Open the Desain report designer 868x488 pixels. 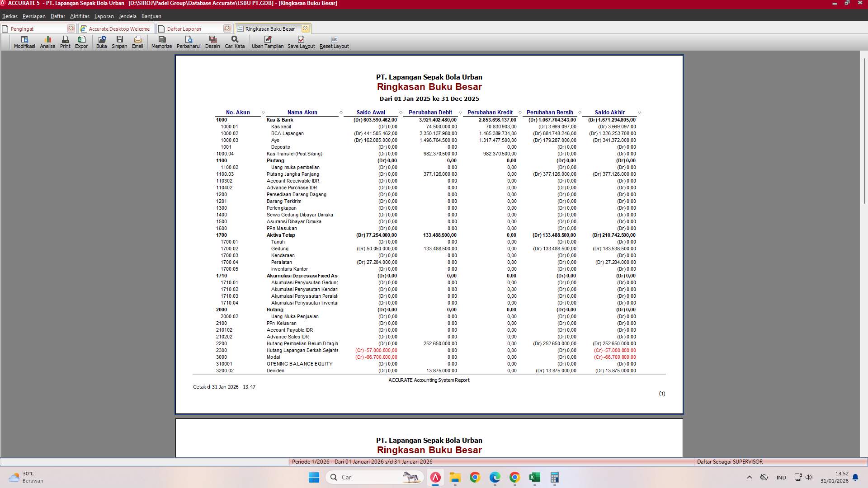click(212, 42)
